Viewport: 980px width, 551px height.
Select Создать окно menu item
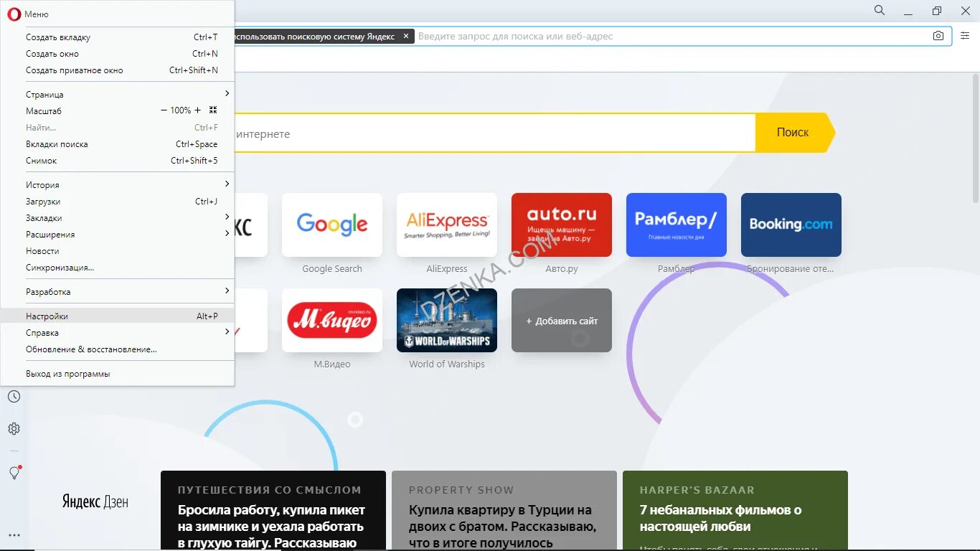pos(118,54)
